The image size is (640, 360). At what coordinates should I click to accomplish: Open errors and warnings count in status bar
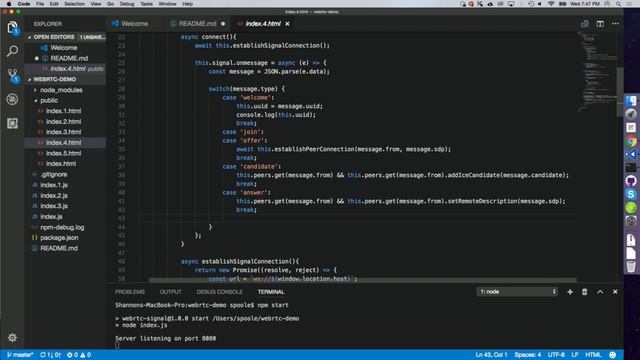(x=79, y=355)
